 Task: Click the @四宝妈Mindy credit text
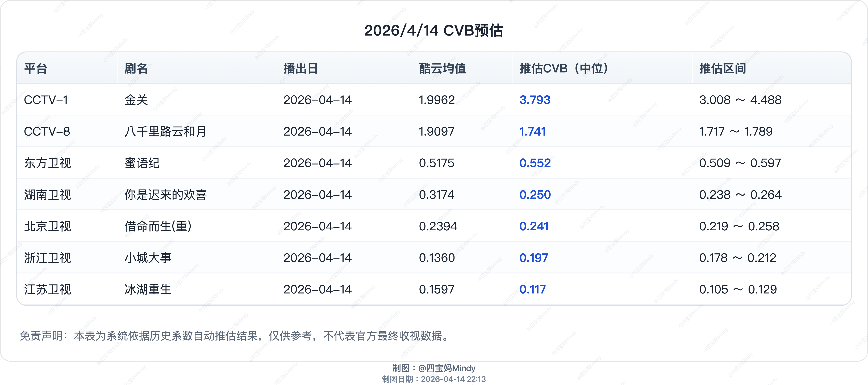446,368
